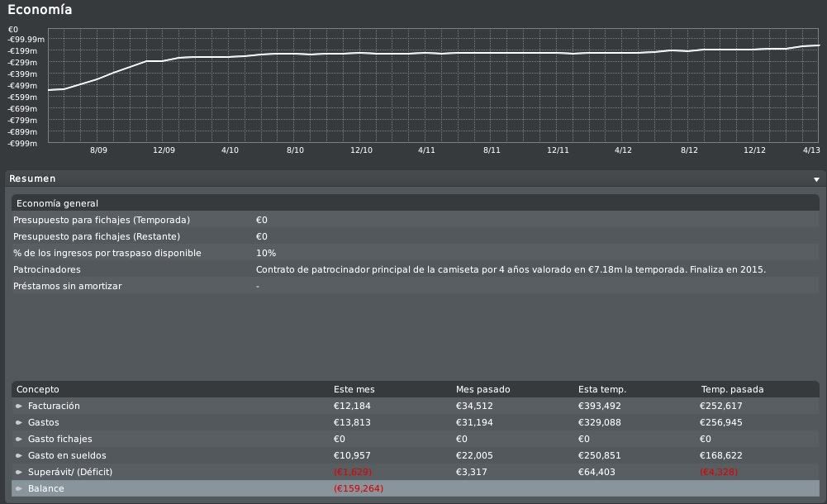Click wages value €10,957

pyautogui.click(x=352, y=455)
